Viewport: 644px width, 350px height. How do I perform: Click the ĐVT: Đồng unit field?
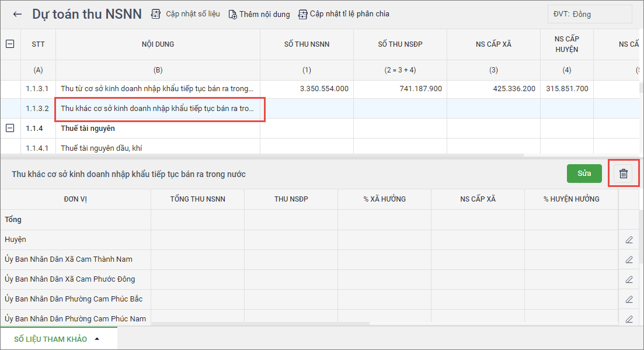point(590,14)
